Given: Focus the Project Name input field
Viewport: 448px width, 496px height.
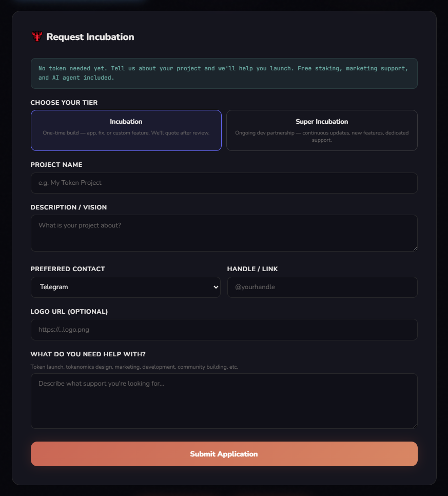Looking at the screenshot, I should pyautogui.click(x=224, y=183).
